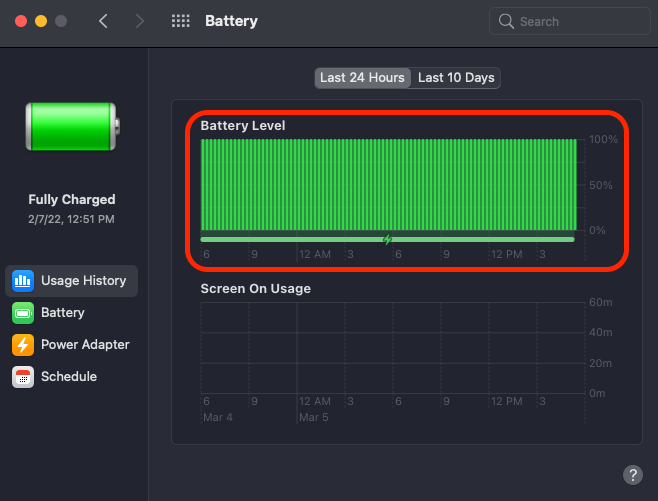Click the orange Power Adapter bolt icon
This screenshot has height=501, width=658.
(23, 345)
